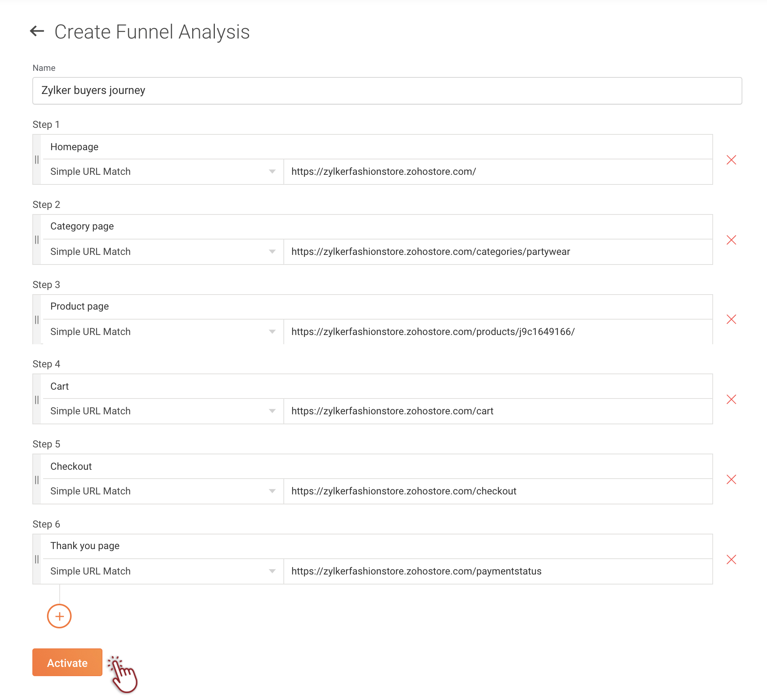Click the paymentstatus URL field in Step 6

pyautogui.click(x=498, y=571)
